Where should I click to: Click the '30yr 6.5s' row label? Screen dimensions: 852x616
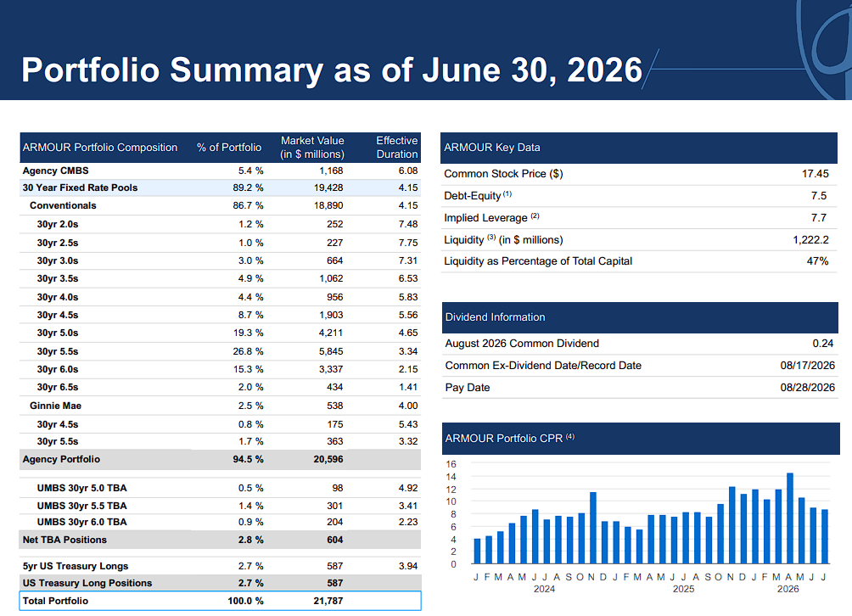click(58, 387)
